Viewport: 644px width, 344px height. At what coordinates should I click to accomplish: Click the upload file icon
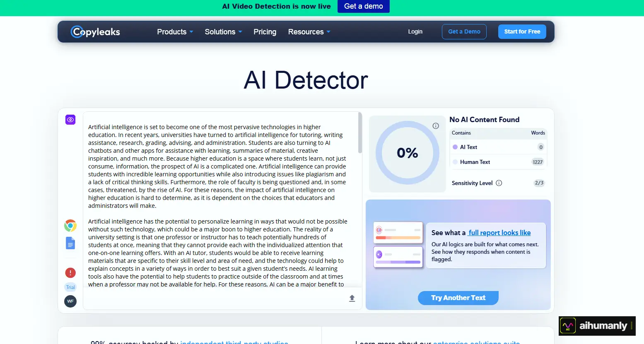pos(352,298)
